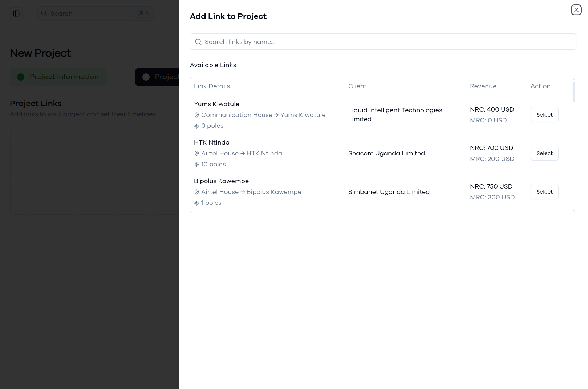Click the top-bar Search magnifier icon
This screenshot has height=389, width=588.
44,13
